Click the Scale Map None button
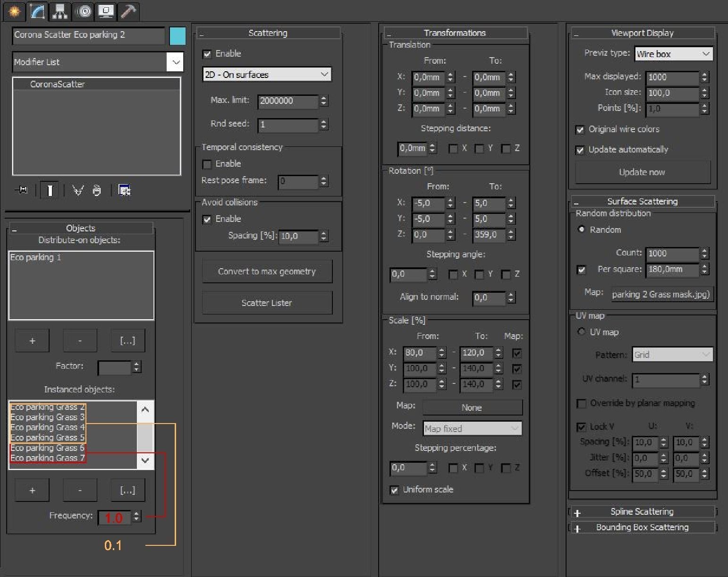The width and height of the screenshot is (728, 577). tap(473, 407)
